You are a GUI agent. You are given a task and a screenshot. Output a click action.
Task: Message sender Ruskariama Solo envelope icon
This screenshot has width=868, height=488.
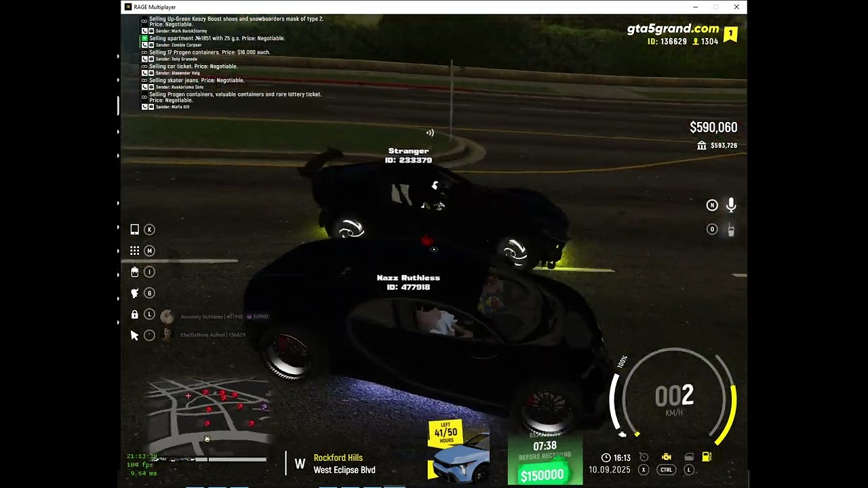coord(151,87)
